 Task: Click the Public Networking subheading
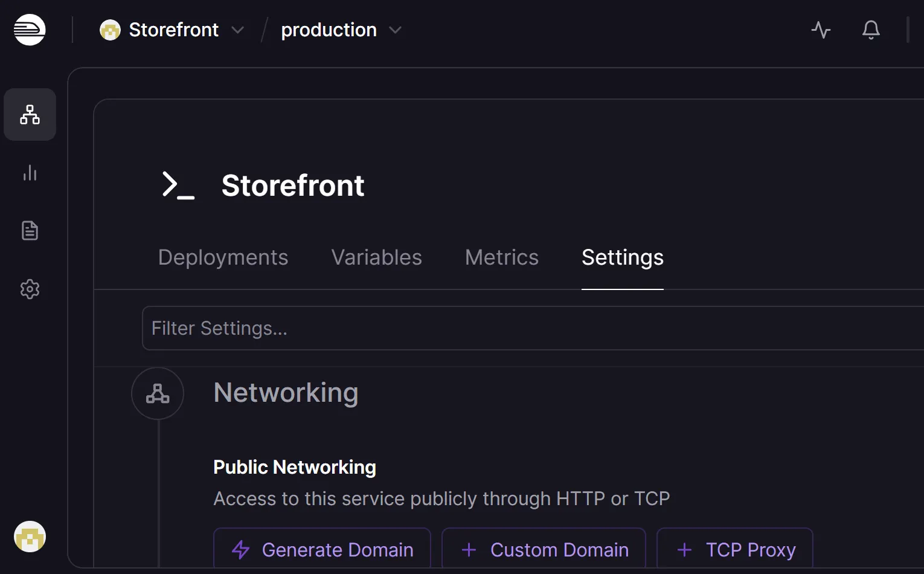[x=295, y=467]
